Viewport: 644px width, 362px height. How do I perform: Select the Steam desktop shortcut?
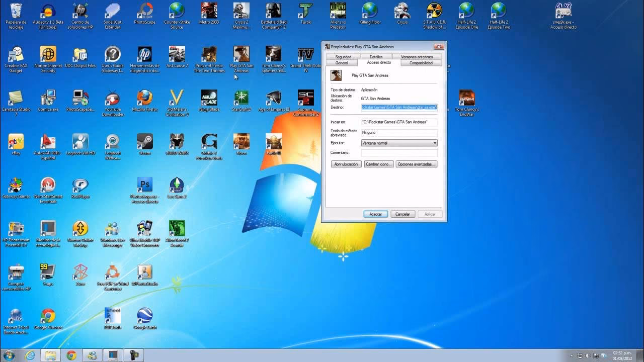[144, 144]
